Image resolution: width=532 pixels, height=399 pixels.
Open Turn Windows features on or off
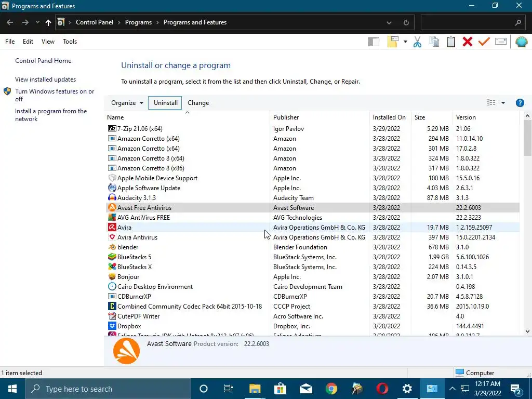(x=54, y=95)
